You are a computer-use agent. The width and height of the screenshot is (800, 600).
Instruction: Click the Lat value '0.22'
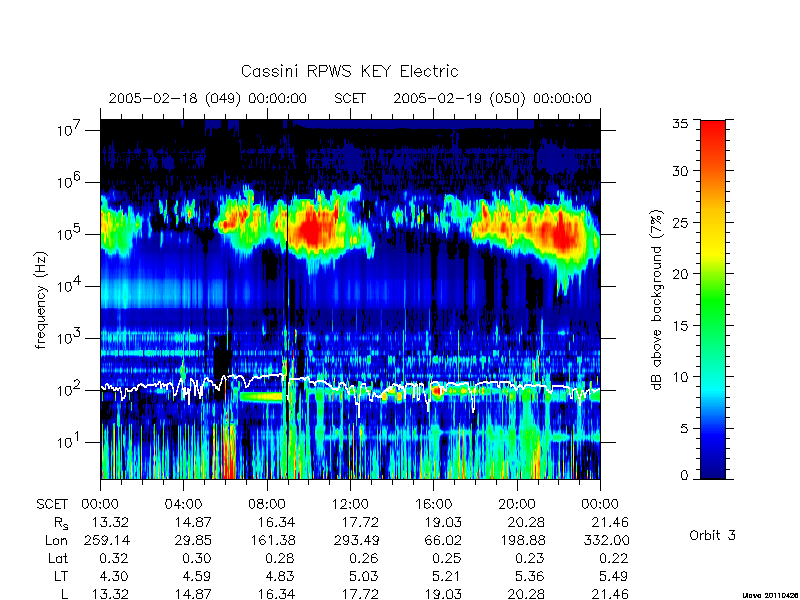613,558
